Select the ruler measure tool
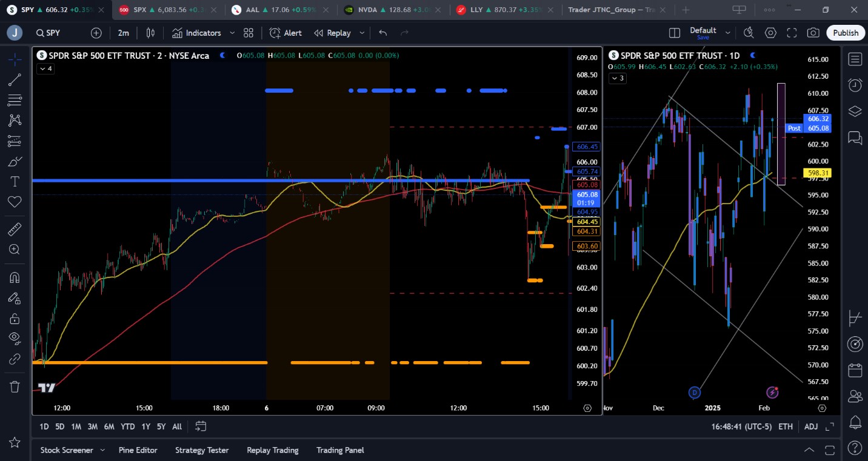Screen dimensions: 868x461 [15, 229]
